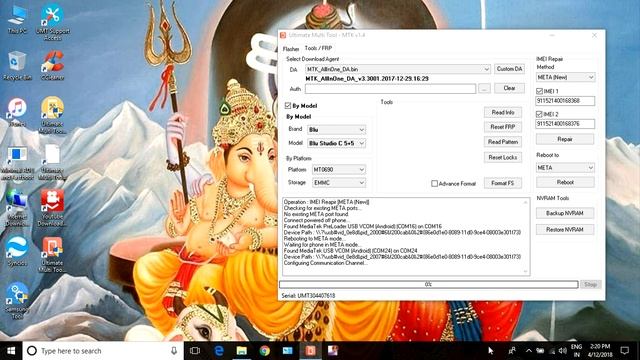Click the Serial UMT number status text
Viewport: 640px width, 360px height.
click(308, 296)
